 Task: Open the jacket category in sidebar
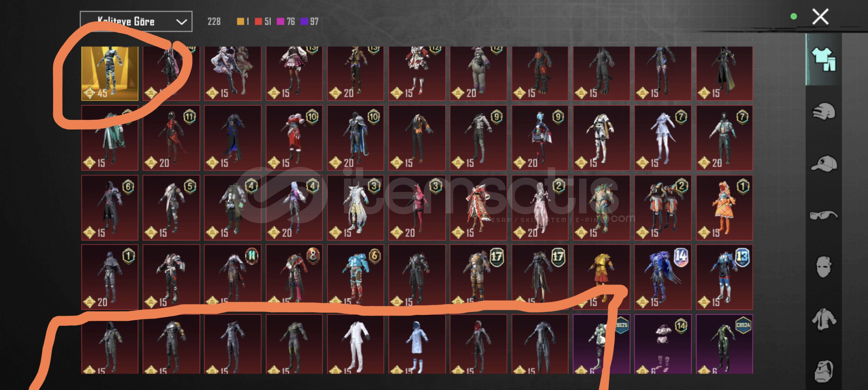824,319
